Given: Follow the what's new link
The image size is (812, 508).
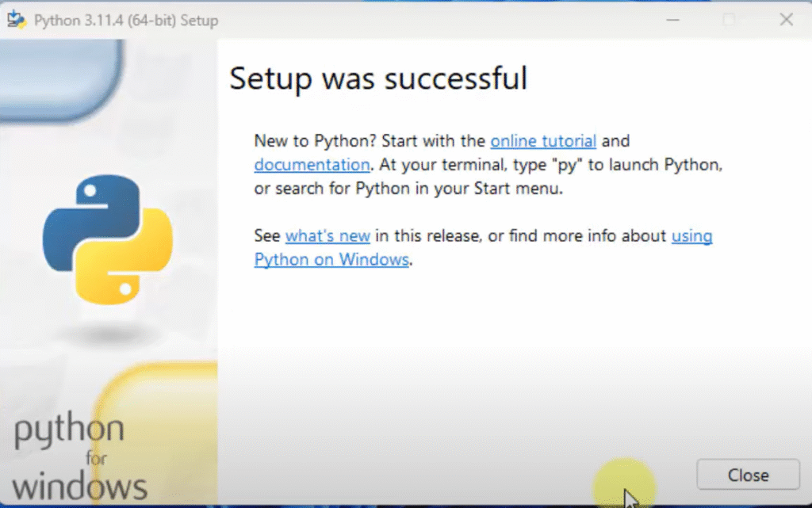Looking at the screenshot, I should coord(327,235).
